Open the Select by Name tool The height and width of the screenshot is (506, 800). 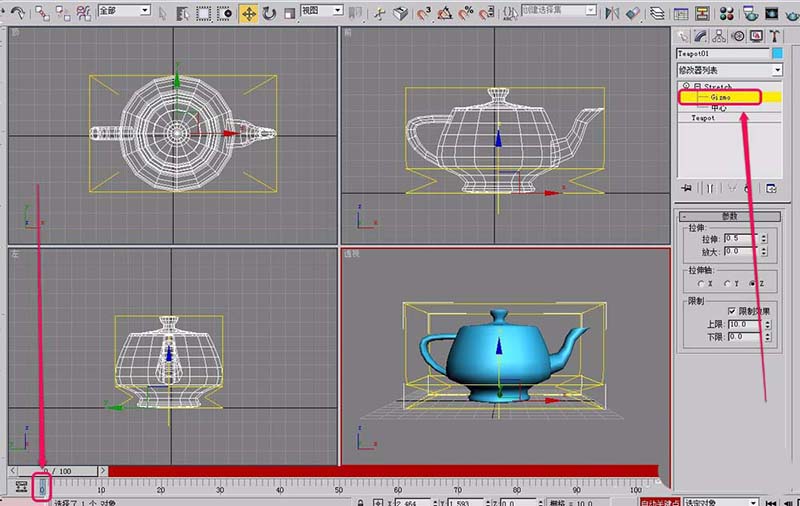[182, 13]
